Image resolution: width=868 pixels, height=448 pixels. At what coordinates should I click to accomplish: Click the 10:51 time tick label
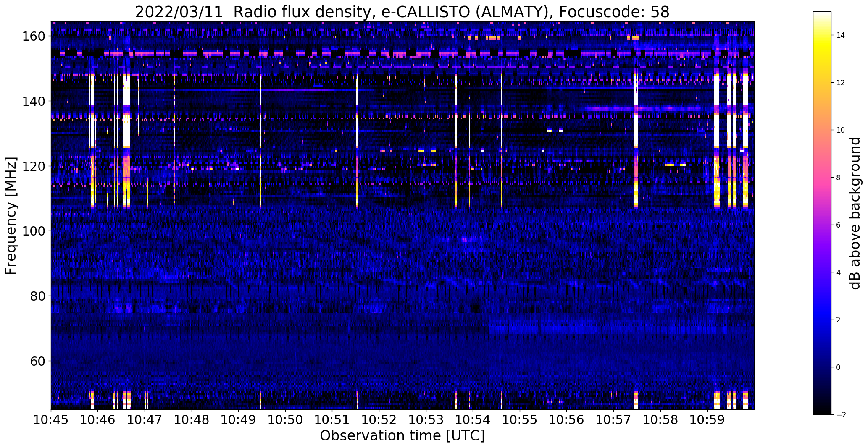coord(332,420)
